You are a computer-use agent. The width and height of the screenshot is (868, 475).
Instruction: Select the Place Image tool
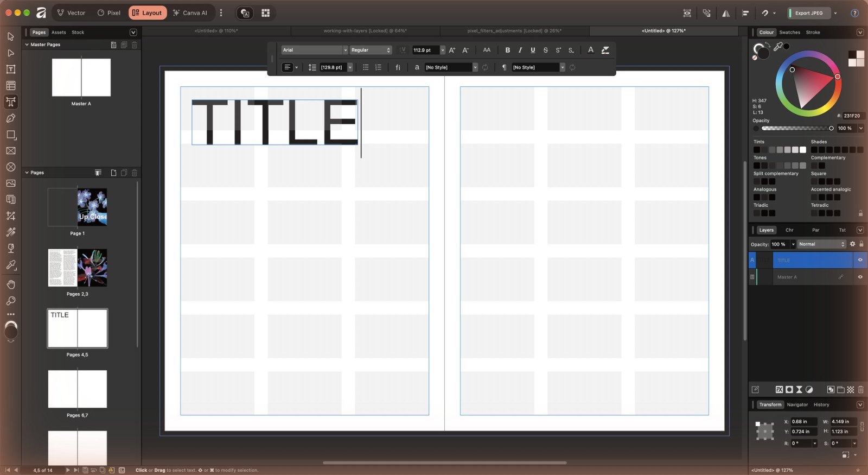click(11, 183)
